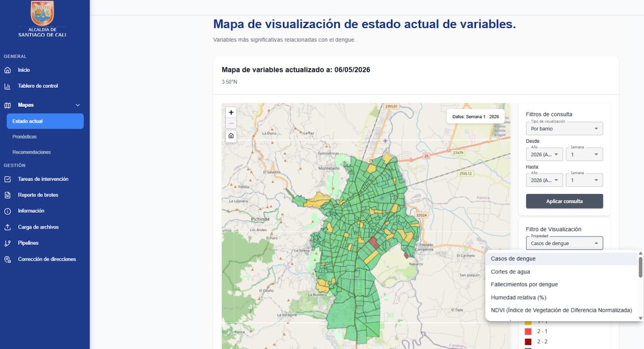Click the Tareas de intervención checkbox icon

point(8,180)
